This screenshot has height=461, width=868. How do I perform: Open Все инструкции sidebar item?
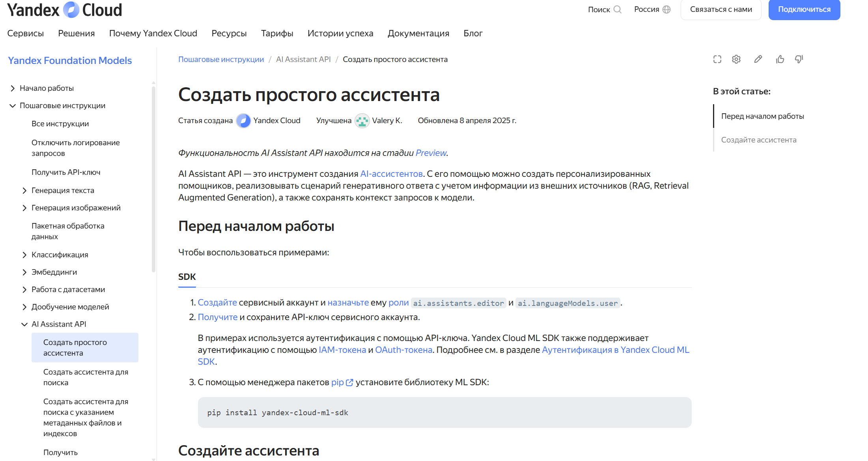(x=60, y=124)
